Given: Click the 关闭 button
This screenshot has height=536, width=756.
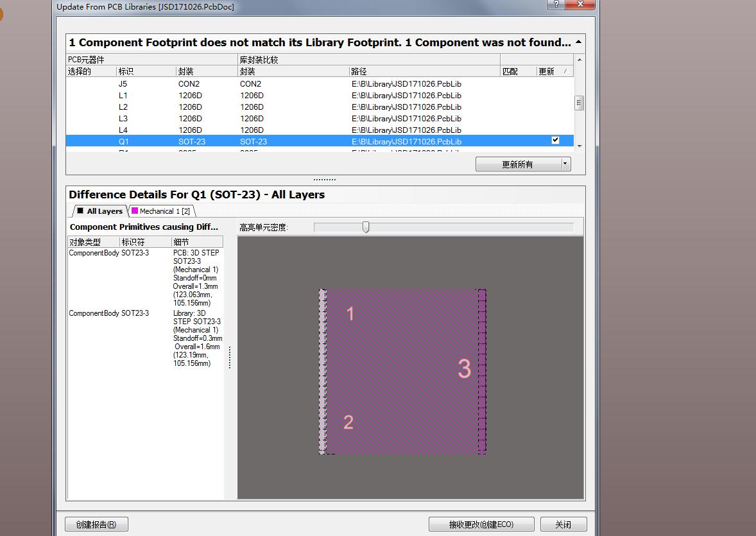Looking at the screenshot, I should 563,524.
